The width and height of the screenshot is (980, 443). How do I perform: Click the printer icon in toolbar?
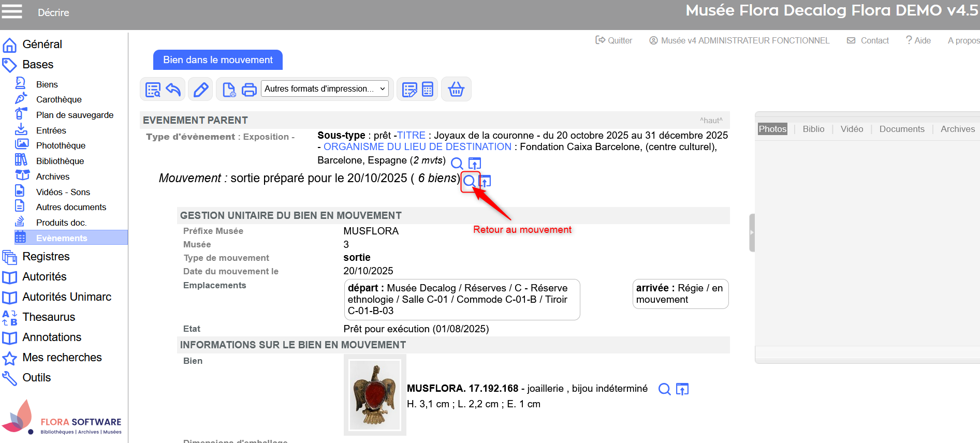coord(249,90)
